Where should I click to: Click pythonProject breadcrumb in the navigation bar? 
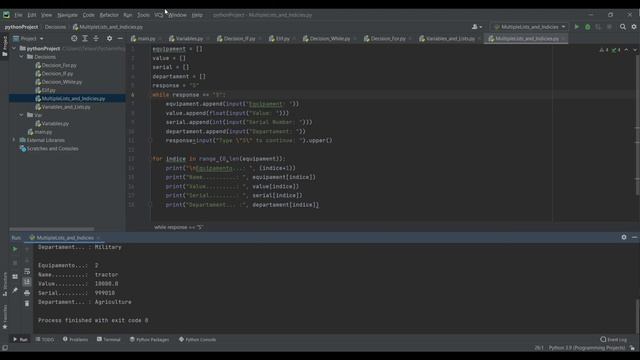click(21, 27)
